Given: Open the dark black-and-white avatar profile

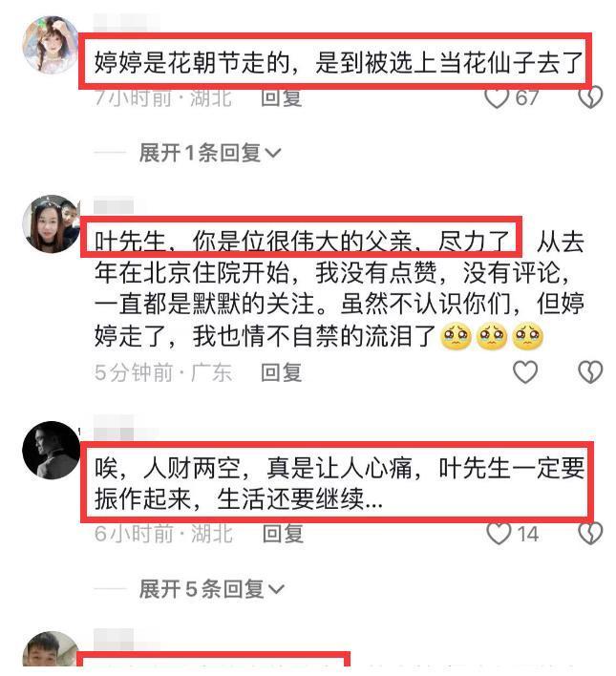Looking at the screenshot, I should coord(51,450).
